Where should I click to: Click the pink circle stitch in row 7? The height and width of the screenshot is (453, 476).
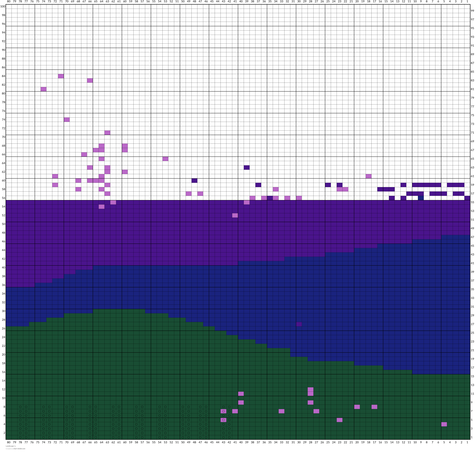coord(223,411)
